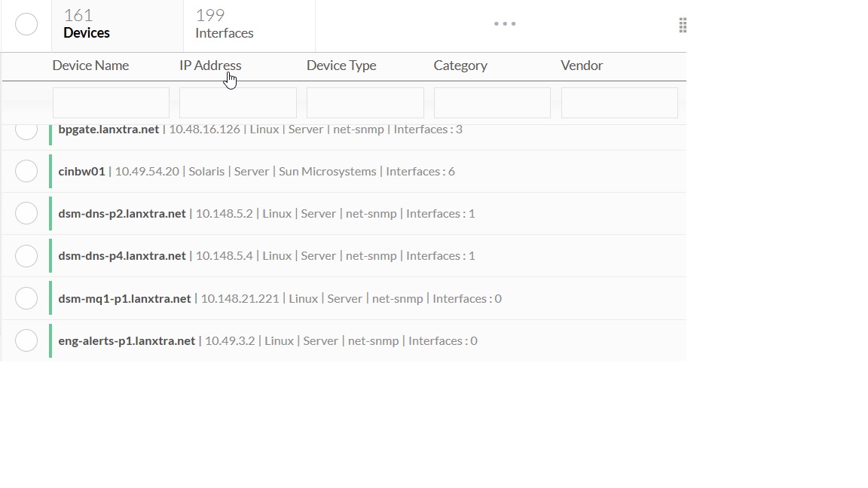Open device dsm-mq1-p1.lanxtra.net
Image resolution: width=868 pixels, height=488 pixels.
[124, 298]
